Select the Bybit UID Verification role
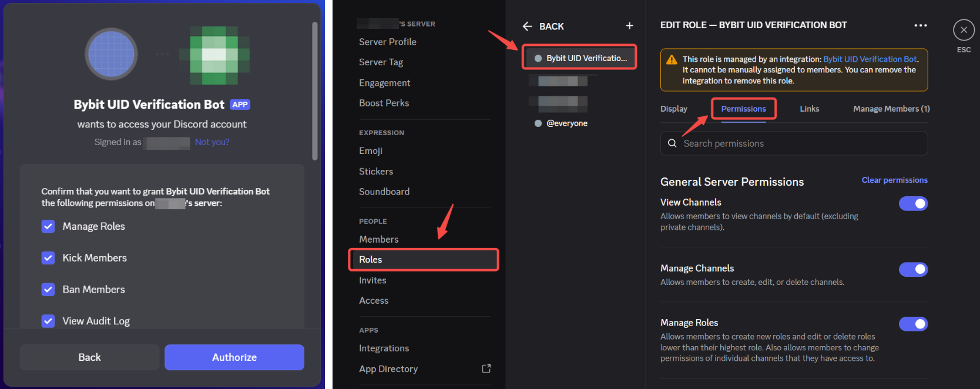Viewport: 980px width, 389px height. coord(579,58)
